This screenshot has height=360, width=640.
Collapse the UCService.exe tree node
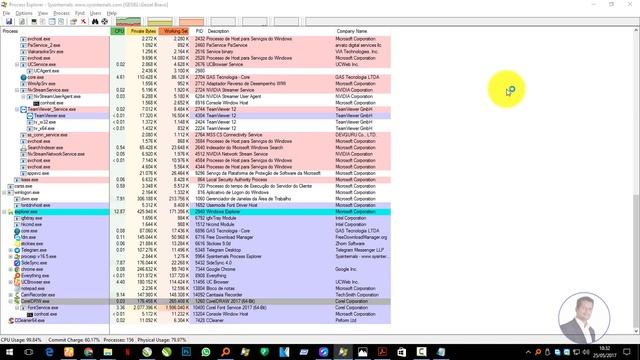click(17, 64)
